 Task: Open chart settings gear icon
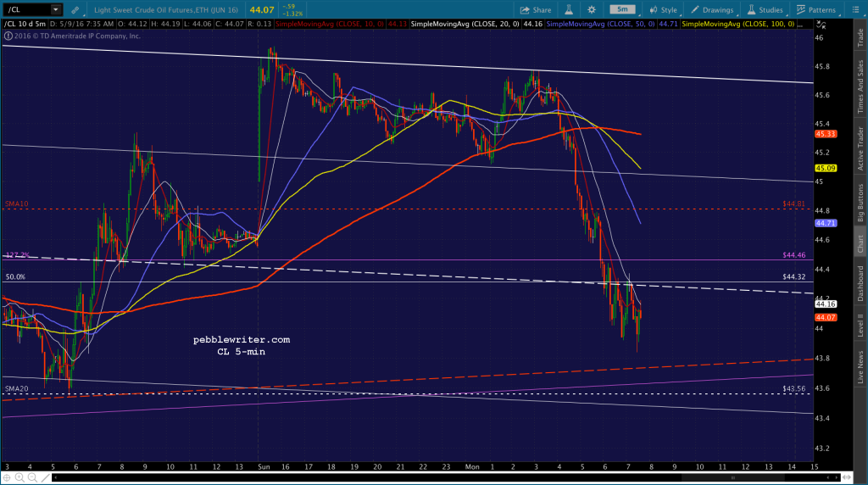pyautogui.click(x=592, y=9)
